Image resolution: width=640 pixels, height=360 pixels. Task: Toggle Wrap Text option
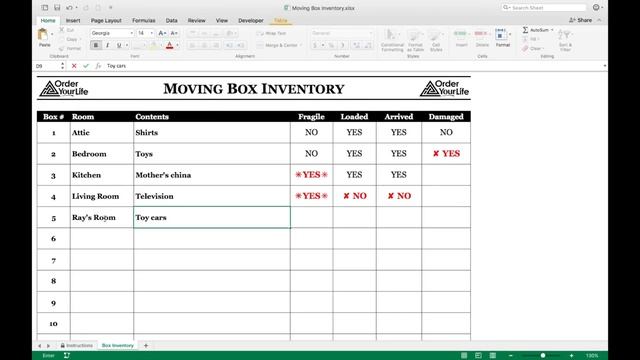(x=272, y=33)
